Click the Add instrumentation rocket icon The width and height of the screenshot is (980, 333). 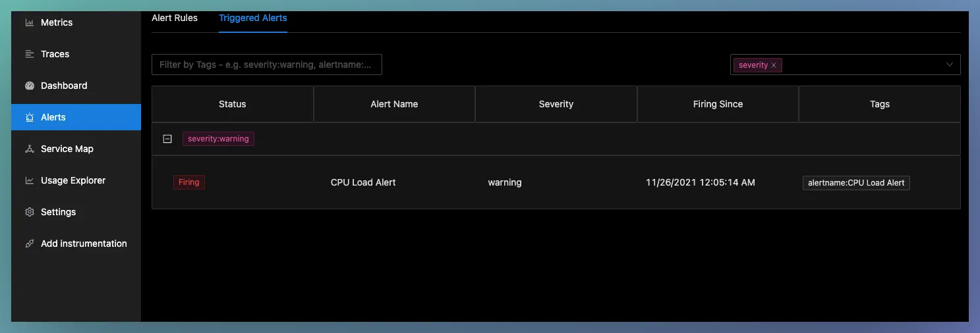[x=29, y=243]
